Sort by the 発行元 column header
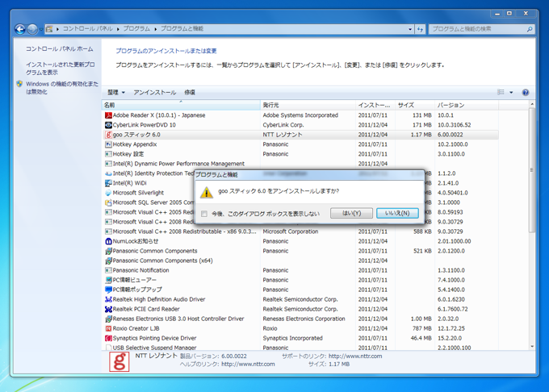This screenshot has height=392, width=549. 308,105
